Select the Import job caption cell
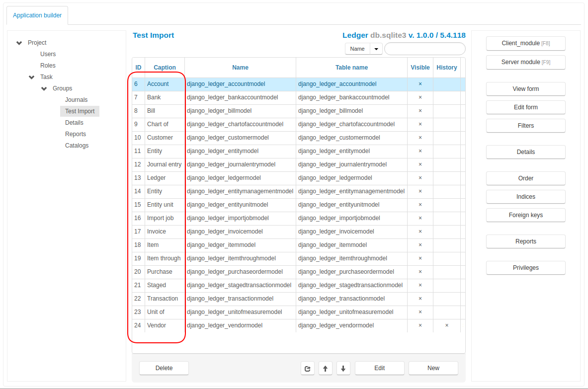 (x=165, y=218)
